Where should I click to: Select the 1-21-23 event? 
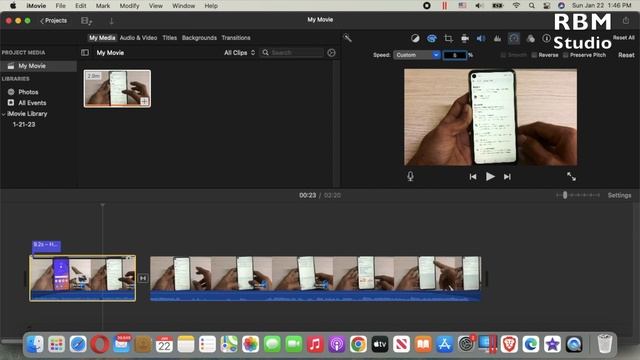point(24,124)
